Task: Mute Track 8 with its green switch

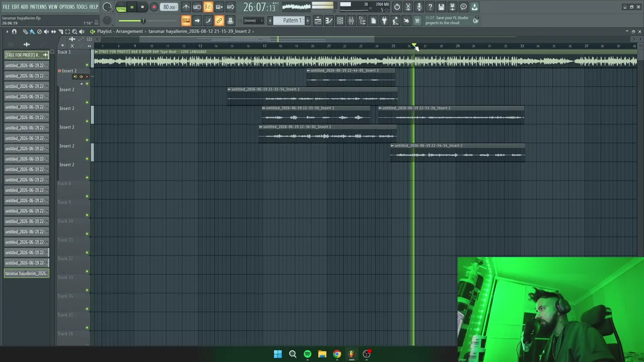Action: [x=87, y=196]
